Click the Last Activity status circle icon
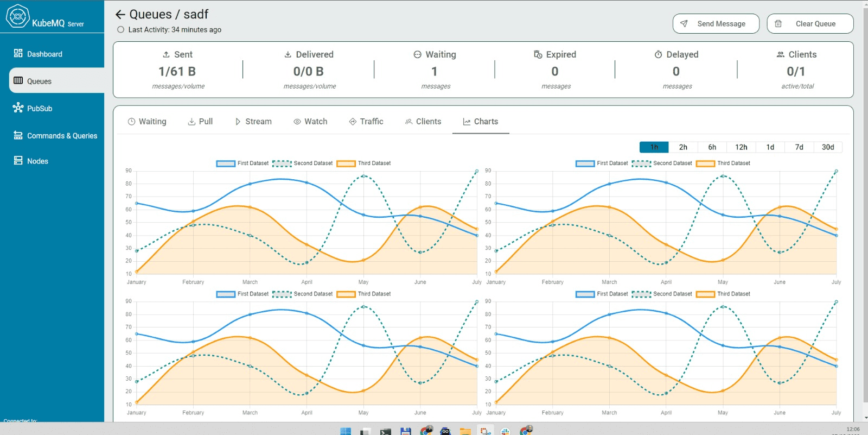The height and width of the screenshot is (435, 868). 120,30
